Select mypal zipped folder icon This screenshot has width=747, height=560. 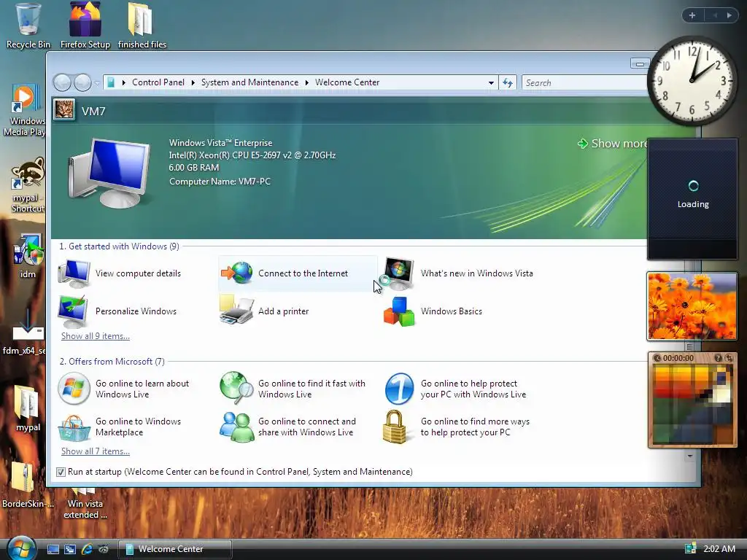click(28, 408)
